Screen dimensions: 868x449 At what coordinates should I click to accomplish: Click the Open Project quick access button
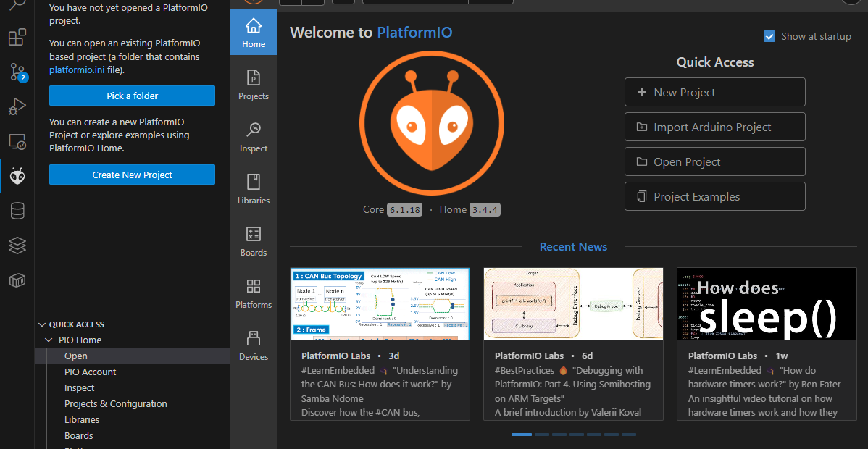(714, 161)
